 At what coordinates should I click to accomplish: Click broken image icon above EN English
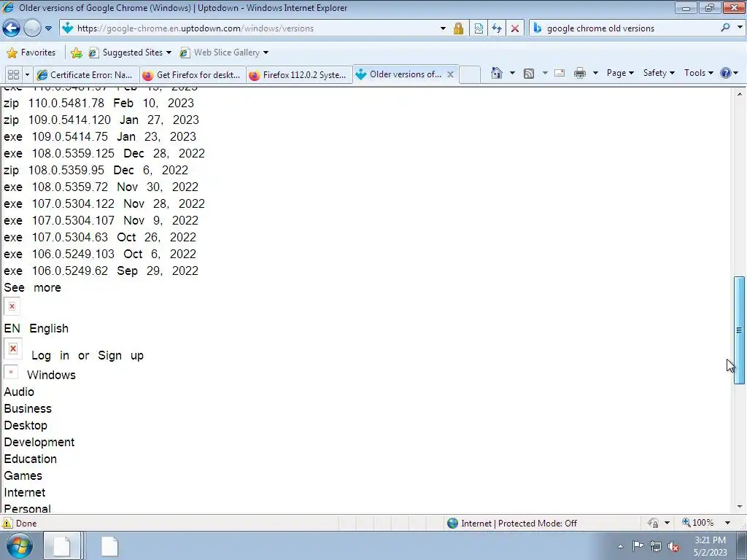coord(12,306)
